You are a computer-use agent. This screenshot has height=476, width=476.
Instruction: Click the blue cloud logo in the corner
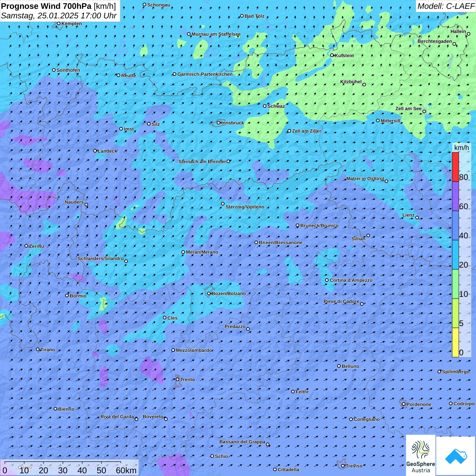pos(456,456)
